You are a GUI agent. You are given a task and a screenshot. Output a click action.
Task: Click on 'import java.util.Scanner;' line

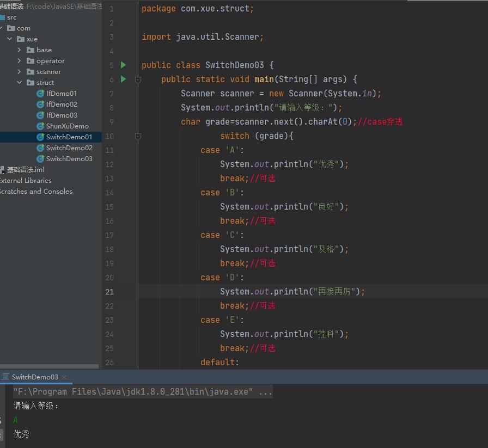[x=203, y=37]
